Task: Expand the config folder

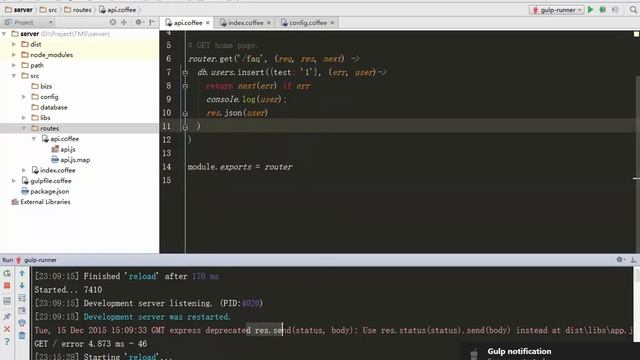Action: pos(24,97)
